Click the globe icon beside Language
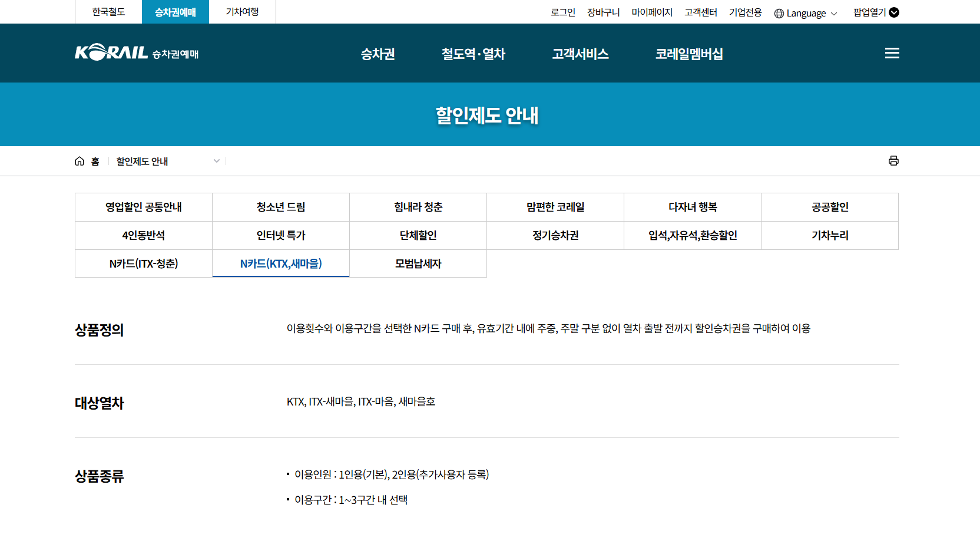The height and width of the screenshot is (534, 980). click(779, 13)
